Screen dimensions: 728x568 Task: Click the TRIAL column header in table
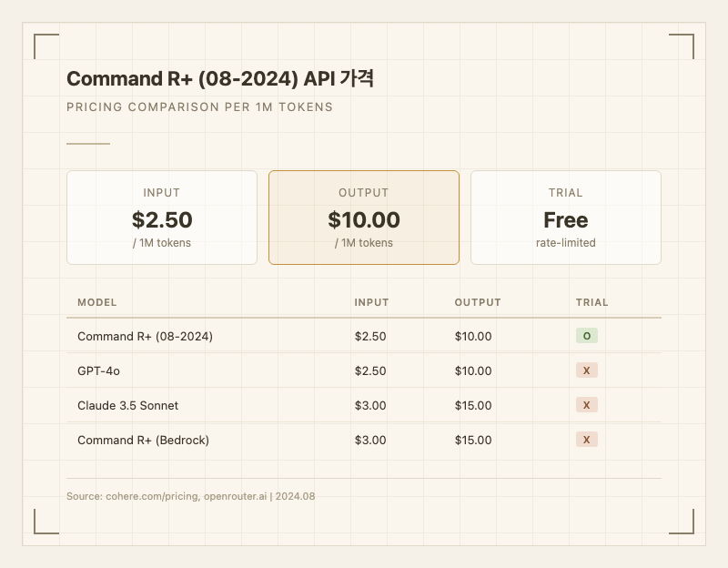(591, 302)
